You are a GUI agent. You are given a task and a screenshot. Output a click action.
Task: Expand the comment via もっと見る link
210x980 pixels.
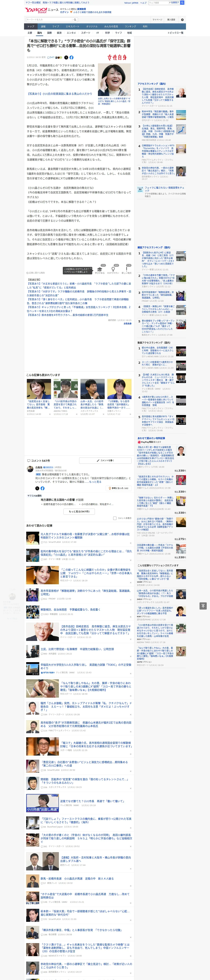tap(95, 482)
